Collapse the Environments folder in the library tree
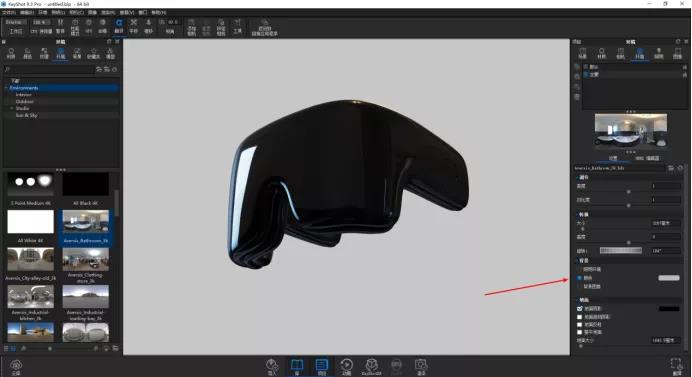The width and height of the screenshot is (692, 377). (x=6, y=88)
